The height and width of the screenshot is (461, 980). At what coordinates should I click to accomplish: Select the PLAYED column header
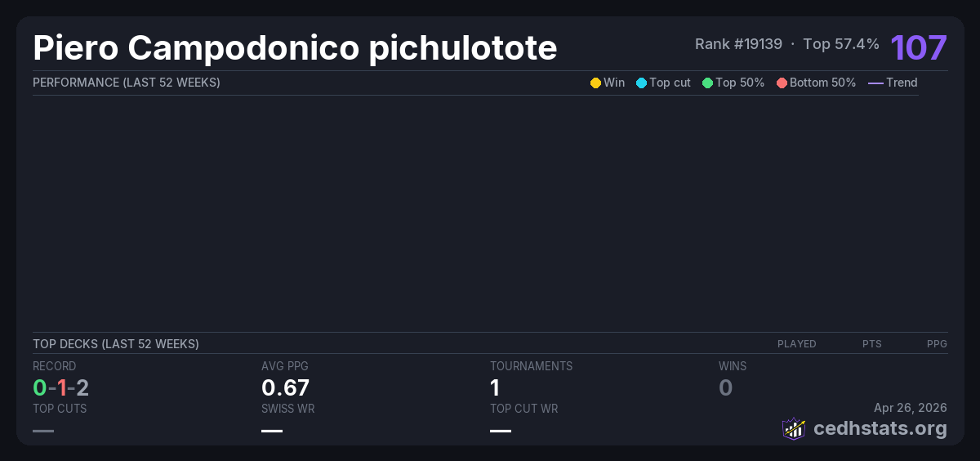(x=796, y=344)
